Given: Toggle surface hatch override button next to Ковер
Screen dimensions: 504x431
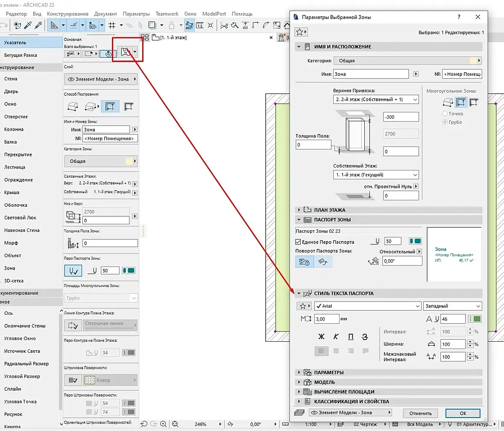Looking at the screenshot, I should click(73, 380).
